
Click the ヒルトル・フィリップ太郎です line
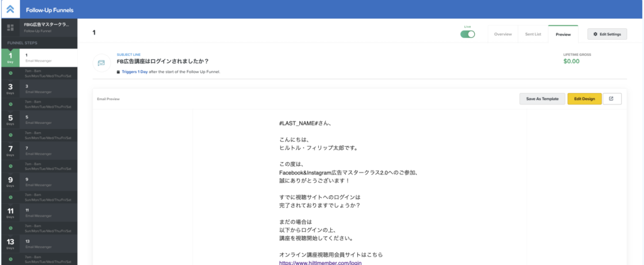point(318,148)
